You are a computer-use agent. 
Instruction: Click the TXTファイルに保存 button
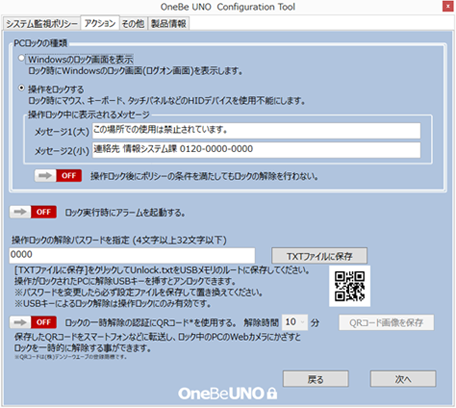(319, 256)
